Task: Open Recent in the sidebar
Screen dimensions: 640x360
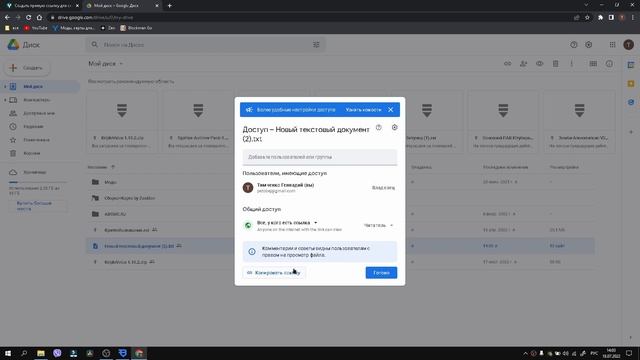Action: 33,127
